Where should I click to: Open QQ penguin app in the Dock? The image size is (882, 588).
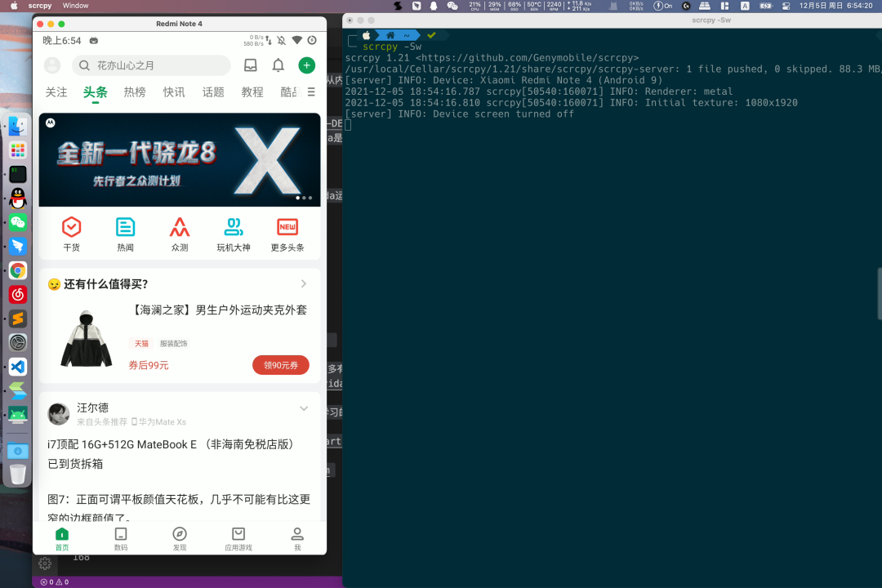[17, 198]
